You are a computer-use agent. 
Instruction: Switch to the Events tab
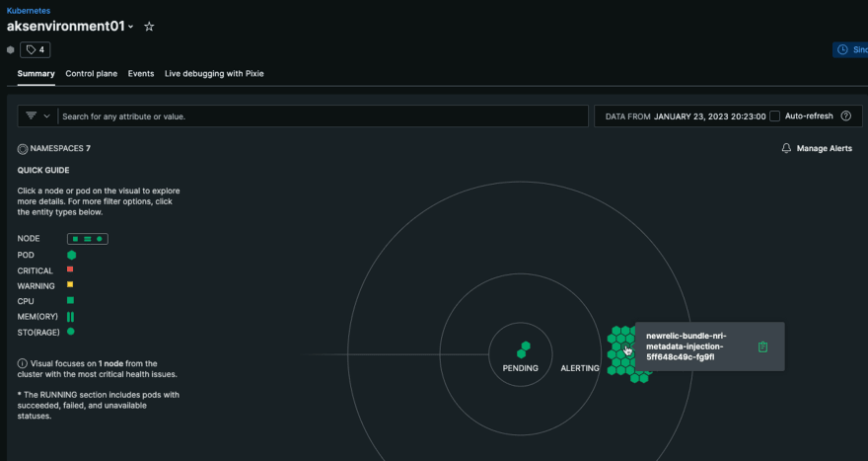coord(141,74)
